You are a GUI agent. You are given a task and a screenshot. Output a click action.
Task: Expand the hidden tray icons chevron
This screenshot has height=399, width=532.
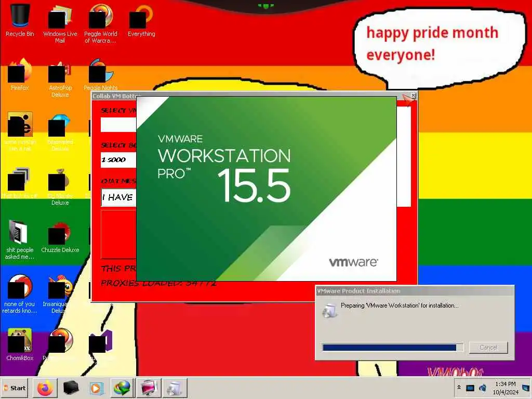(459, 388)
